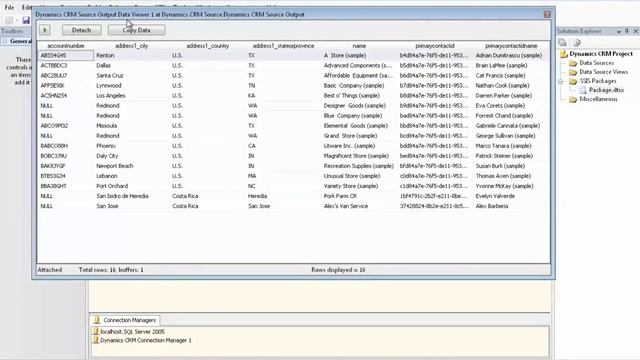Select the Lynnwood city cell

[131, 85]
